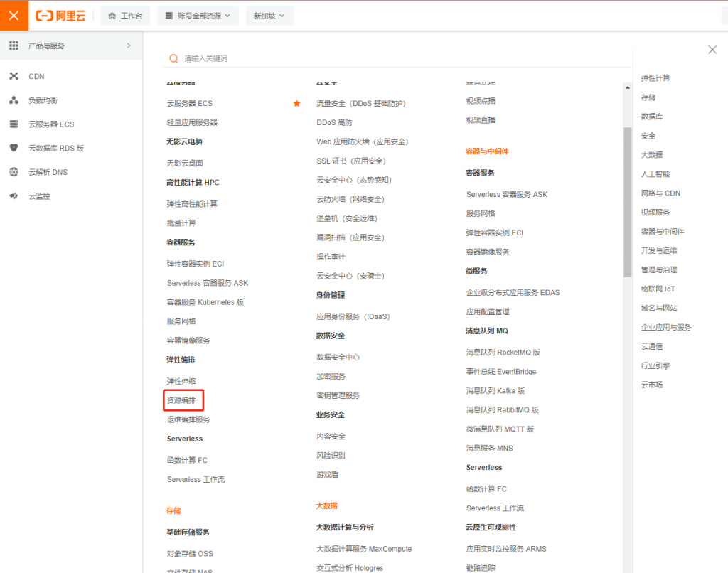The height and width of the screenshot is (573, 728).
Task: Click the 云服务器 ECS sidebar icon
Action: (14, 124)
